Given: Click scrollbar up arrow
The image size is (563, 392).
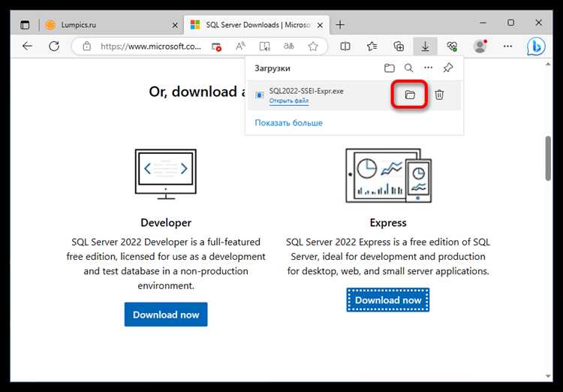Looking at the screenshot, I should [x=548, y=65].
